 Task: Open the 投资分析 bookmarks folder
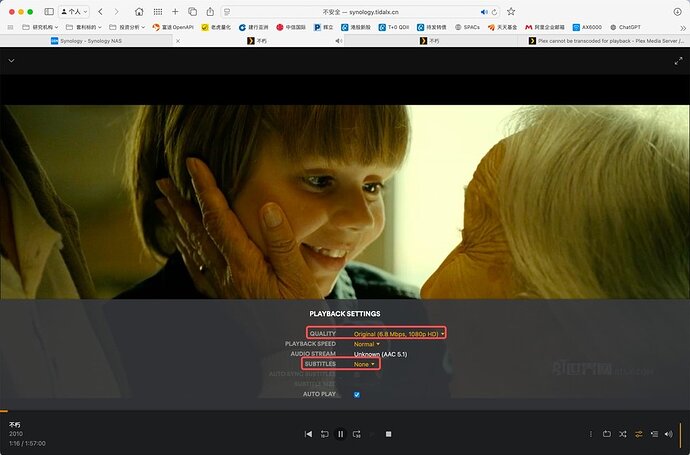(127, 27)
